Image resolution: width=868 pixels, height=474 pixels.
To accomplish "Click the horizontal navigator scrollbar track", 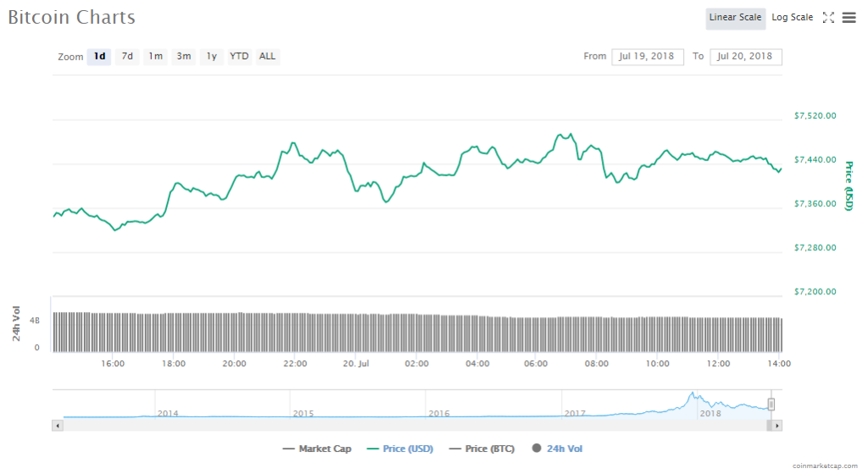I will pyautogui.click(x=415, y=425).
